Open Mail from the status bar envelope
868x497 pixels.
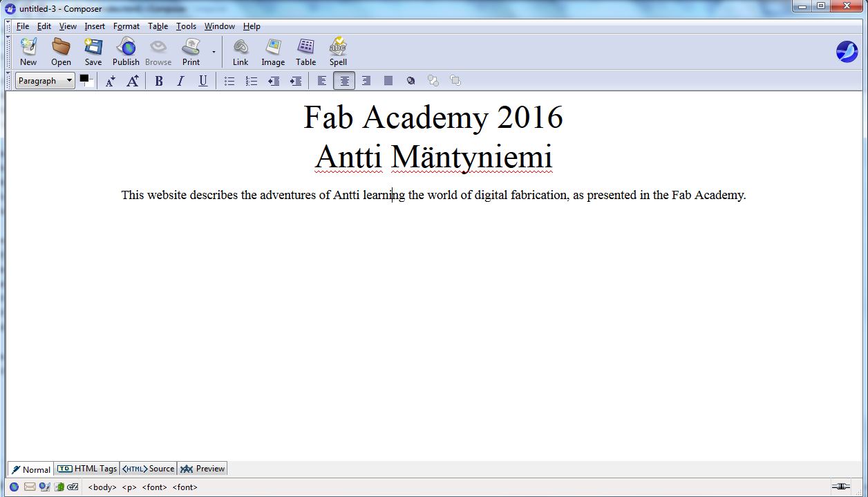click(x=30, y=487)
